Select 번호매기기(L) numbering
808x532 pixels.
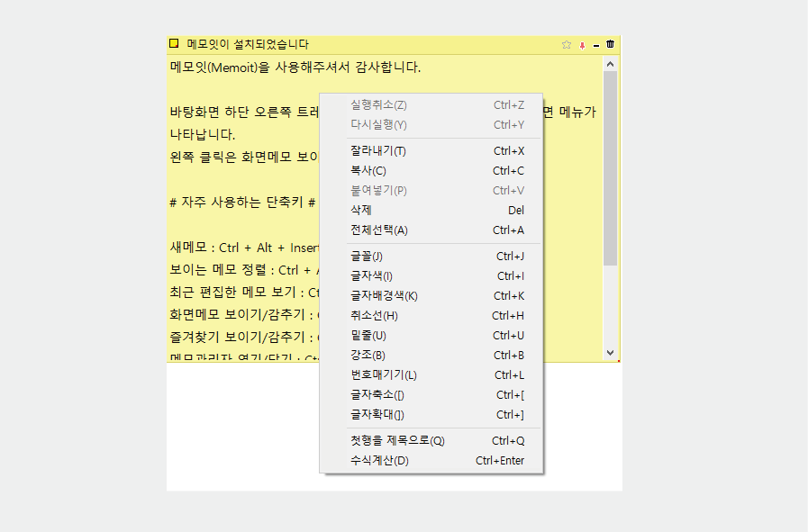(431, 375)
